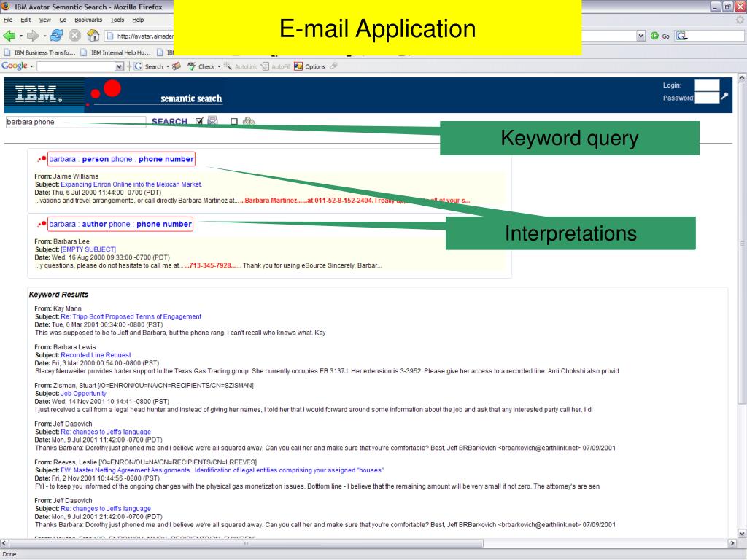Click the people group icon beside the unchecked box
The width and height of the screenshot is (747, 560).
pos(249,122)
